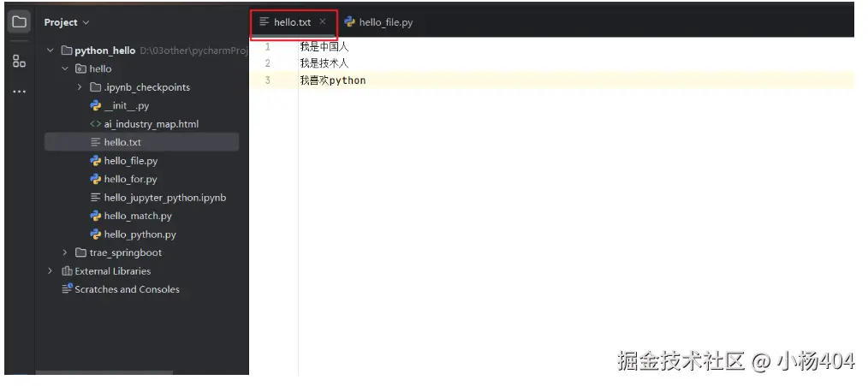Open hello_match.py from the tree
Image resolution: width=868 pixels, height=386 pixels.
pyautogui.click(x=138, y=216)
